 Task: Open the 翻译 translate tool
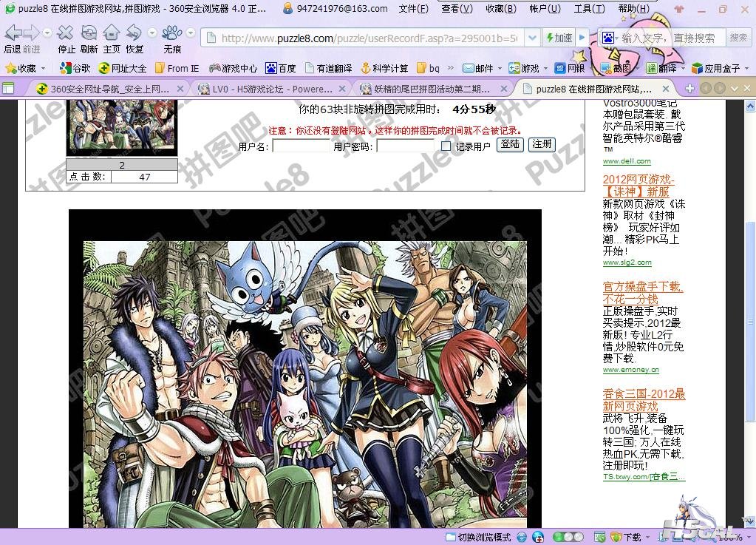click(x=661, y=69)
